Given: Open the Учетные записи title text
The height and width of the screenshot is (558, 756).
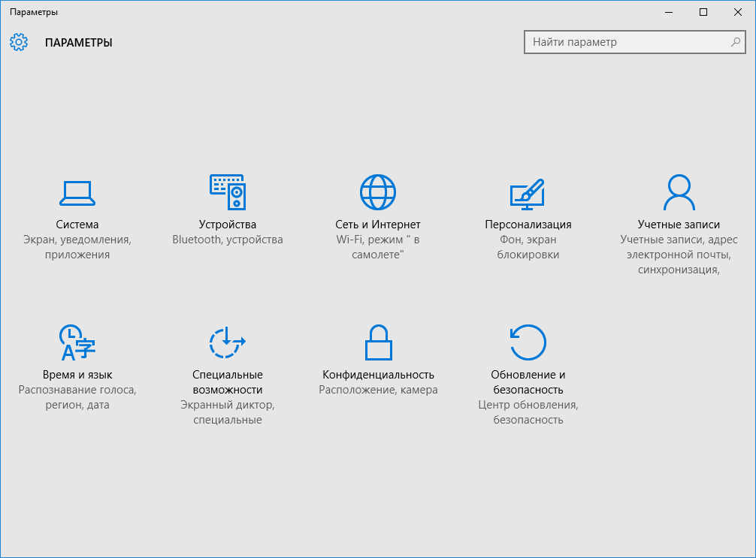Looking at the screenshot, I should click(x=679, y=225).
